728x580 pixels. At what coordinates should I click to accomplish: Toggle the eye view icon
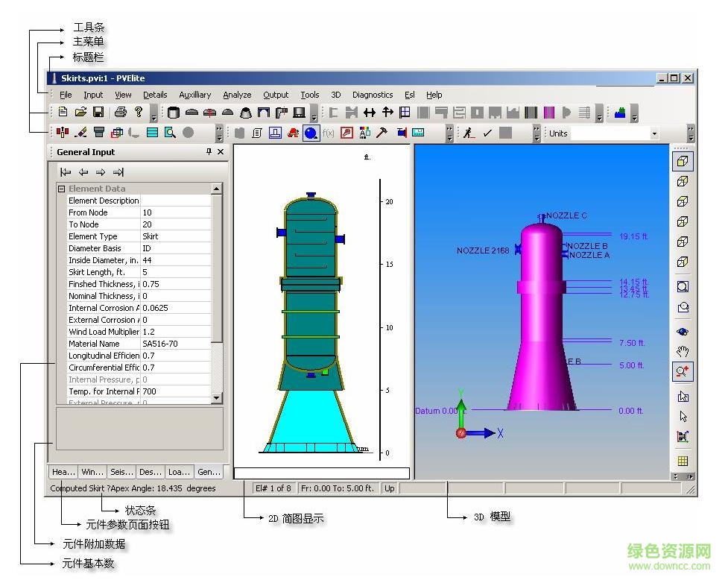683,332
